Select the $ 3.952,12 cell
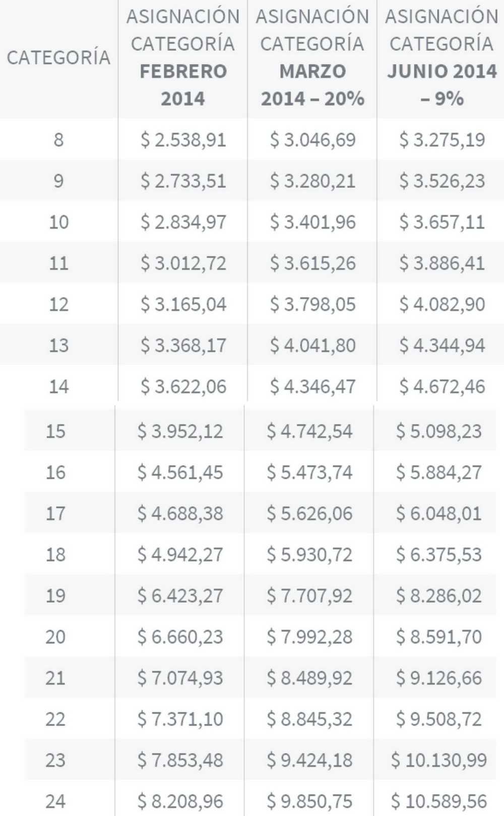 pyautogui.click(x=180, y=431)
